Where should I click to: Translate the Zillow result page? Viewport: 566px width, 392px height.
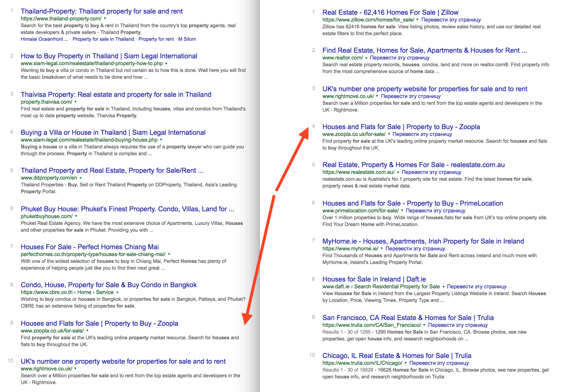451,20
